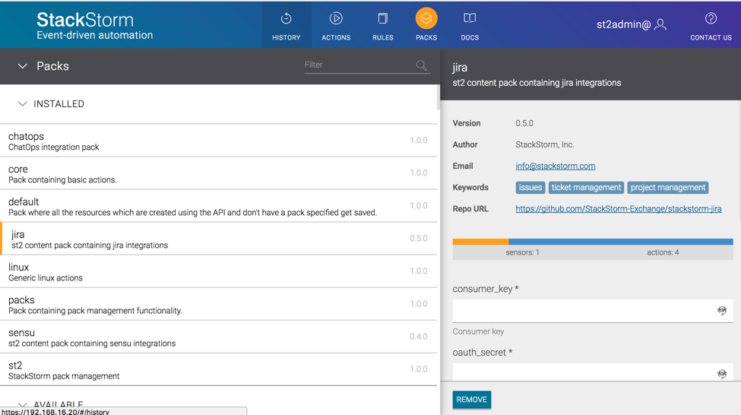Click the blue actions bar segment
Screen dimensions: 741x415
click(621, 242)
